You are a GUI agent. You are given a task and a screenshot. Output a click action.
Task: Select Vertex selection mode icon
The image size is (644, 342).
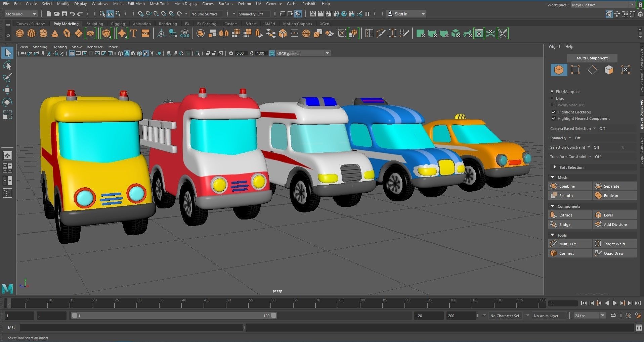(575, 70)
